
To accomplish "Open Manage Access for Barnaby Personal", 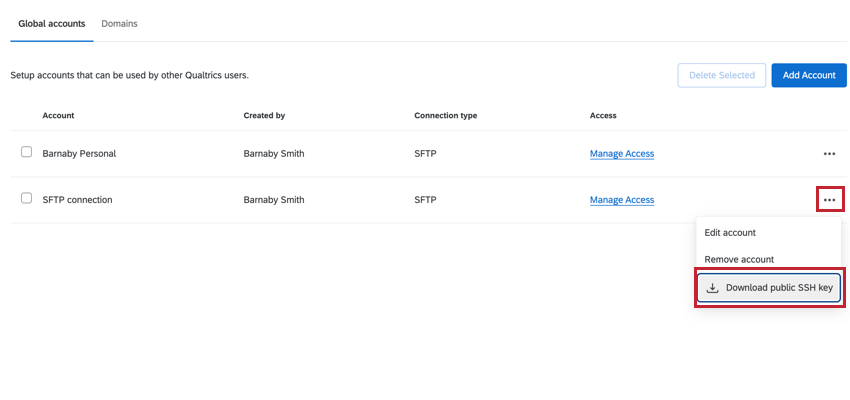I will 622,154.
